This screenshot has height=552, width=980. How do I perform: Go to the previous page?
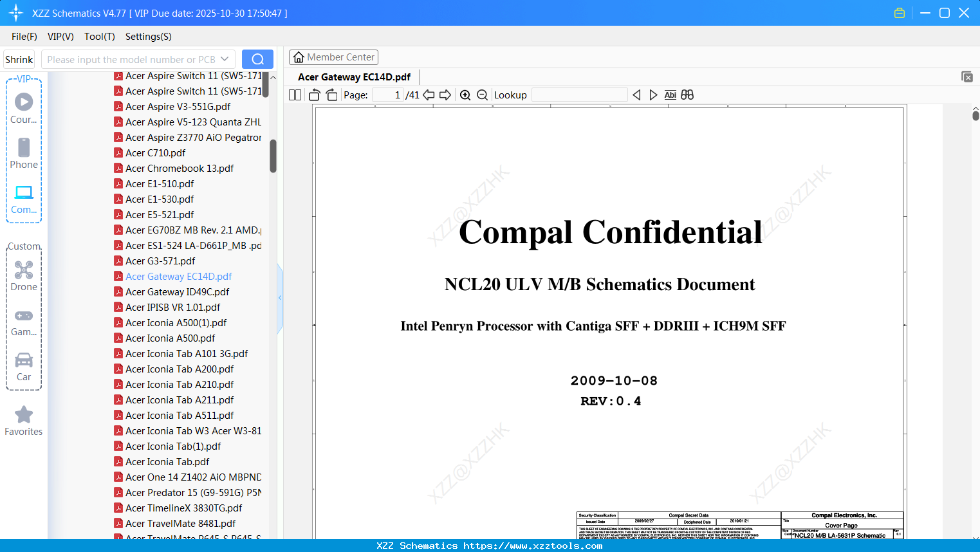(429, 95)
